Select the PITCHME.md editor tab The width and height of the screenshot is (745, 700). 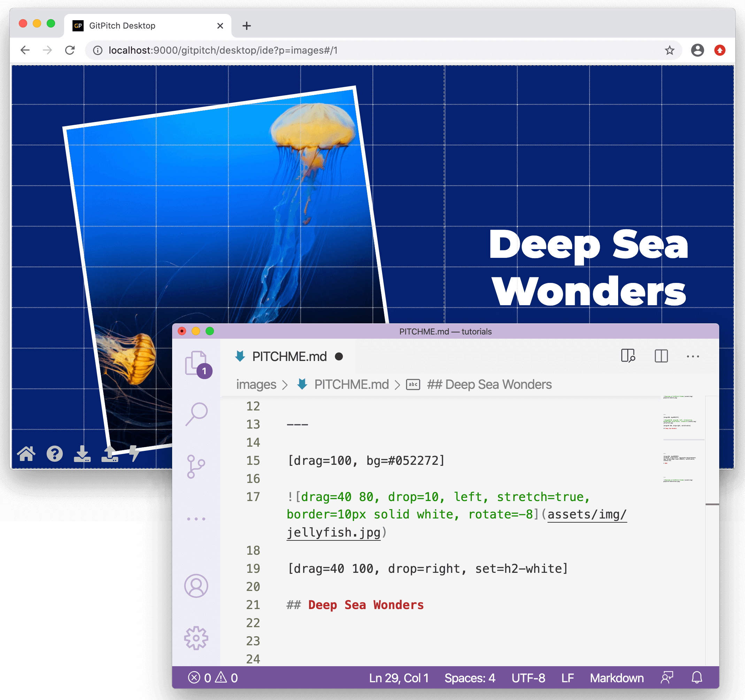289,356
